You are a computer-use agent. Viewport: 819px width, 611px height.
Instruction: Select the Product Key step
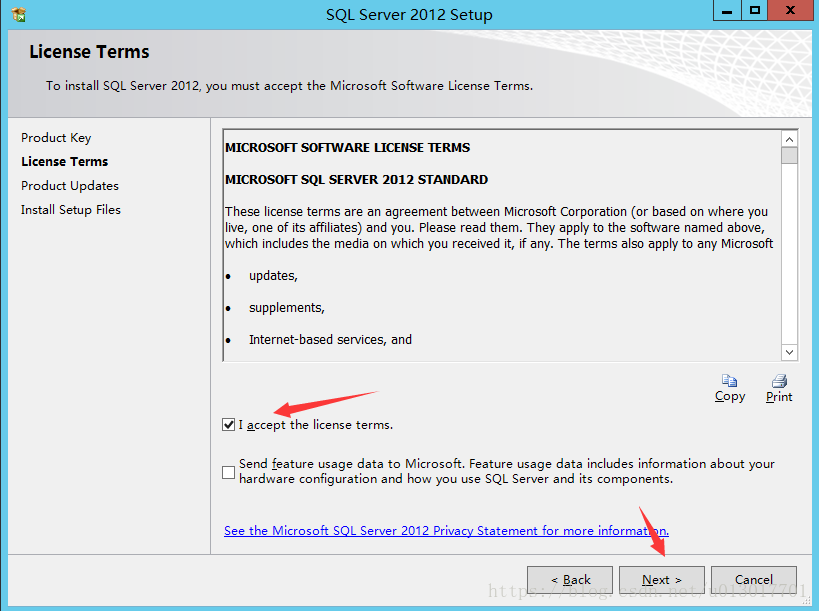56,138
